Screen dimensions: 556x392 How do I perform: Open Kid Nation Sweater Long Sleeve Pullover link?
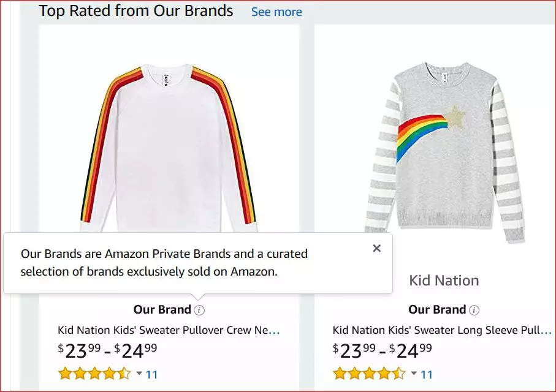tap(442, 330)
